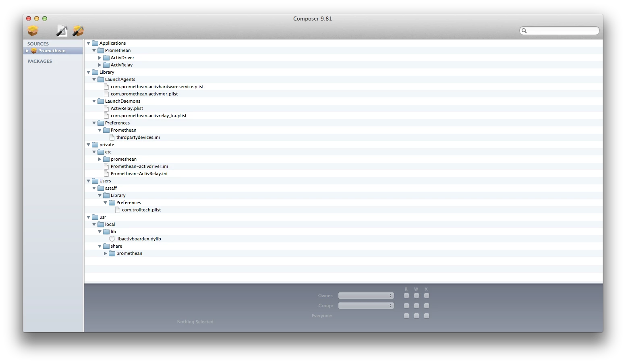Collapse the private folder triangle
Viewport: 626px width, 364px height.
(x=88, y=145)
